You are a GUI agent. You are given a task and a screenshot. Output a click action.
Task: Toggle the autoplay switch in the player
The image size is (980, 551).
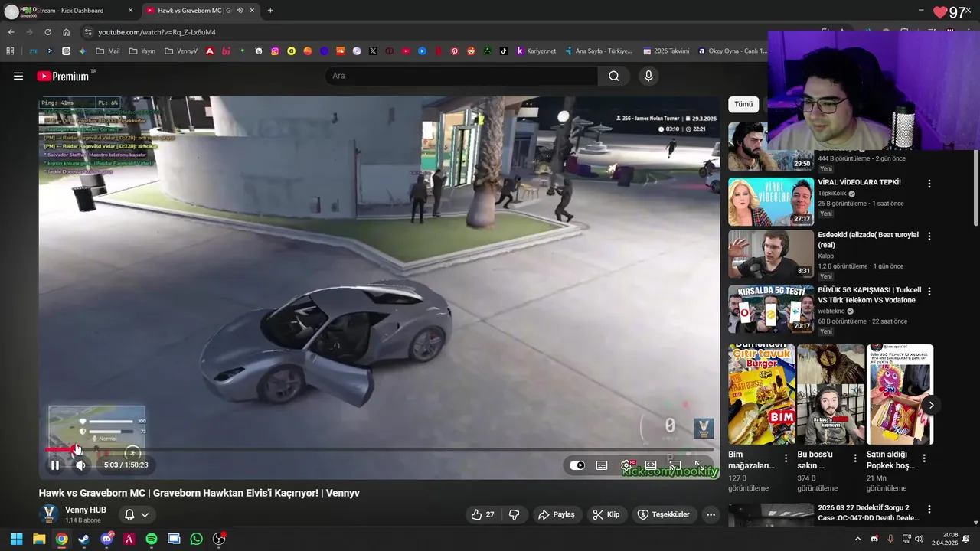(577, 465)
